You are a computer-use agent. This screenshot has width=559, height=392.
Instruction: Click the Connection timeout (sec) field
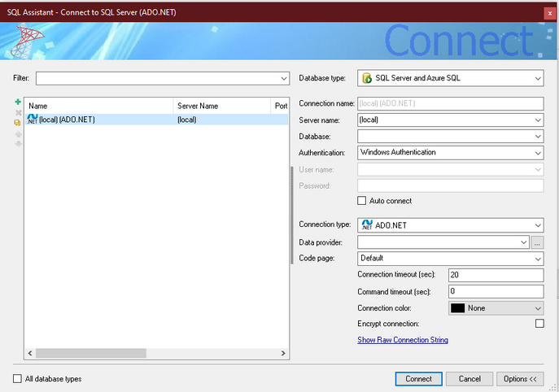[x=496, y=275]
